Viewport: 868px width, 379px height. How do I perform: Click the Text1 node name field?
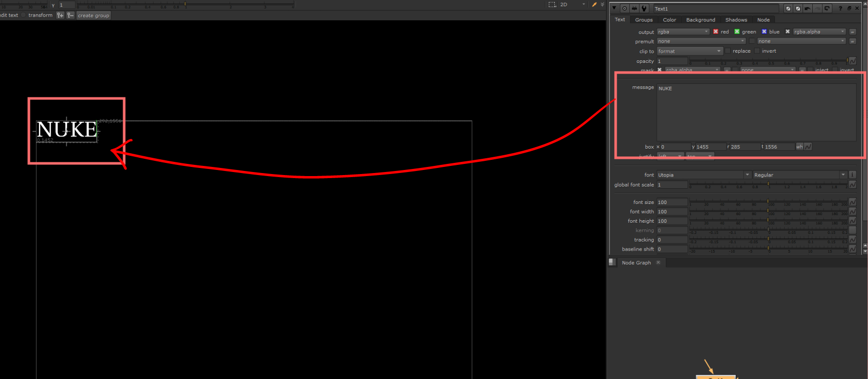(716, 9)
